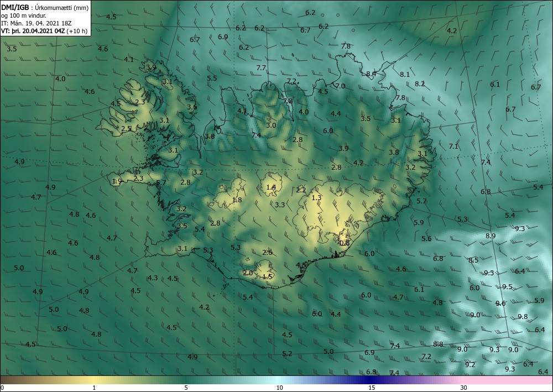Click the 2.0 value near the south coast
Image resolution: width=553 pixels, height=392 pixels.
pos(248,273)
